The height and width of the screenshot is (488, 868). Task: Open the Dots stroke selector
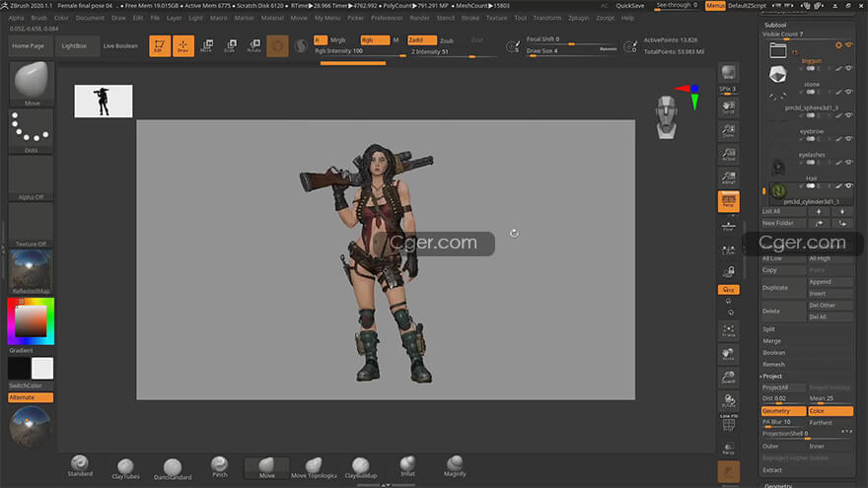click(x=31, y=131)
